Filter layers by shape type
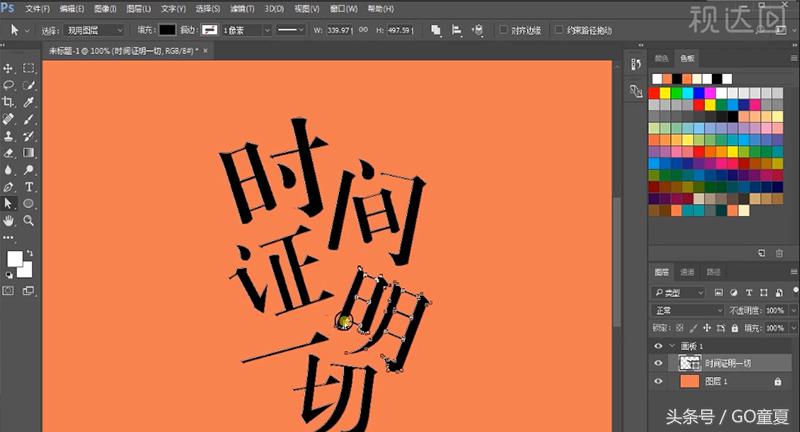The image size is (800, 432). point(764,293)
